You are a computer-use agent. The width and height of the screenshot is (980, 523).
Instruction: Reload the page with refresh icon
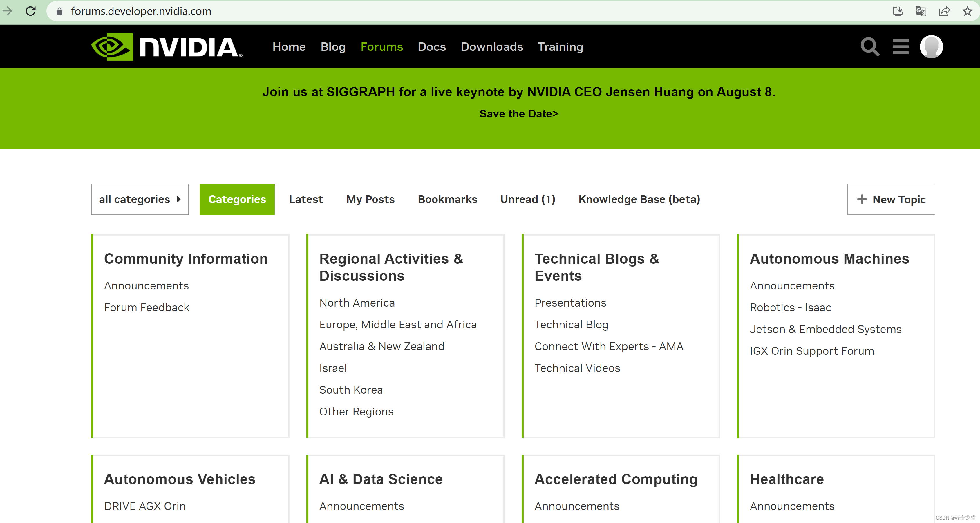[x=31, y=11]
